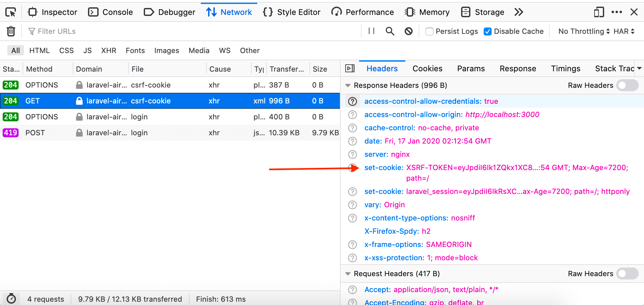This screenshot has height=305, width=644.
Task: Collapse the request details pane icon
Action: 350,68
